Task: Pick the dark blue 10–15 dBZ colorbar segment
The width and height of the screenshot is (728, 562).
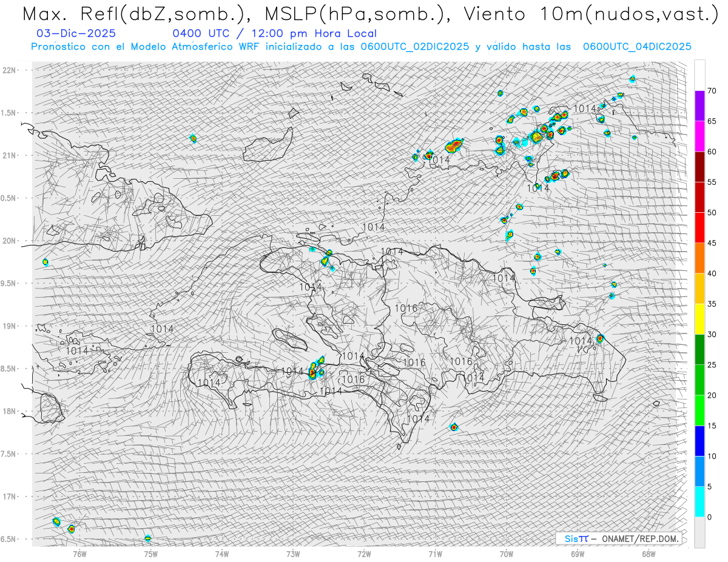Action: (x=699, y=441)
